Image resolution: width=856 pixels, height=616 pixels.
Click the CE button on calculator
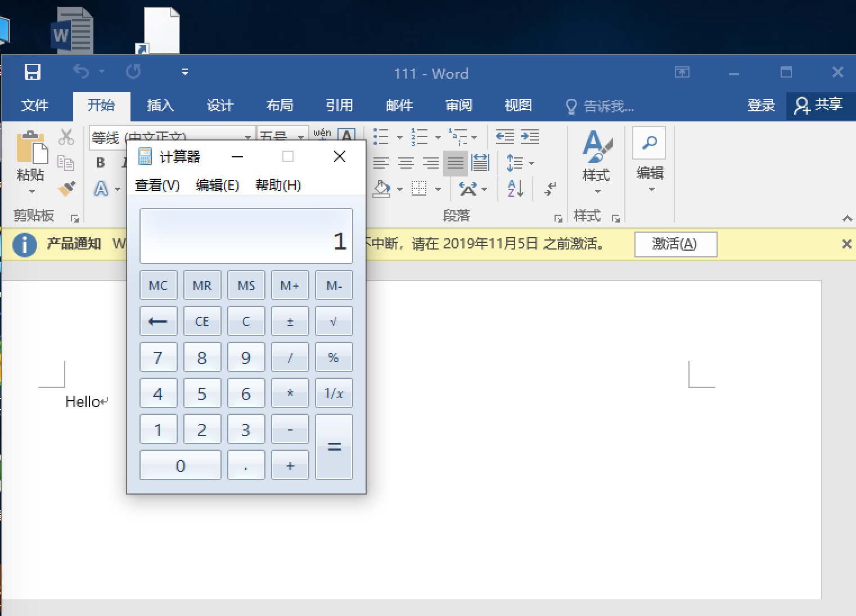(202, 321)
